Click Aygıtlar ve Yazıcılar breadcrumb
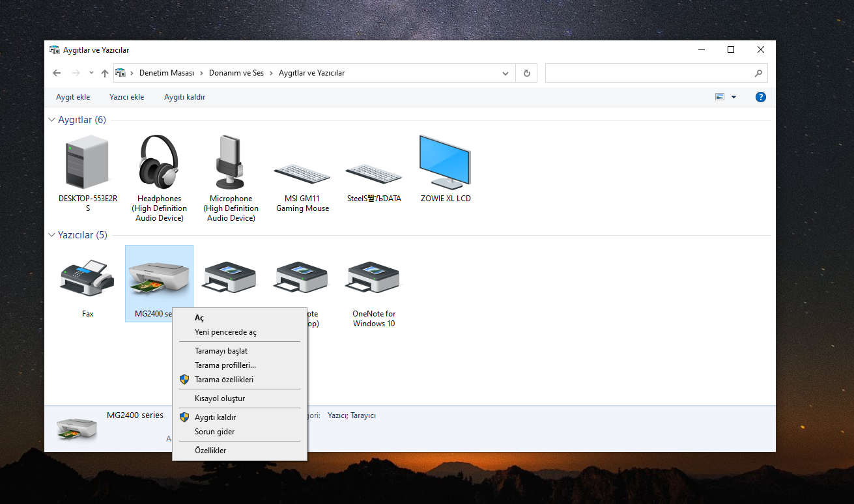The height and width of the screenshot is (504, 854). (x=311, y=73)
